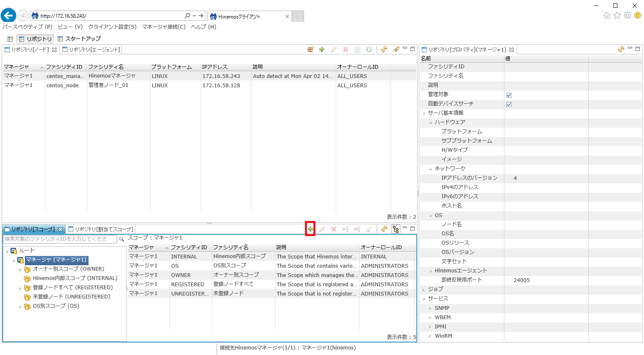
Task: Open the クライアント設定(S) menu
Action: pyautogui.click(x=112, y=27)
